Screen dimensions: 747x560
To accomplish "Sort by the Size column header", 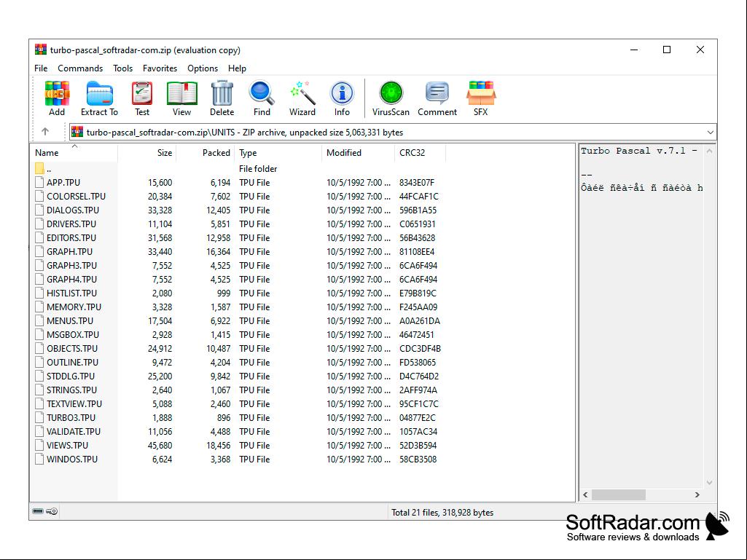I will point(146,152).
